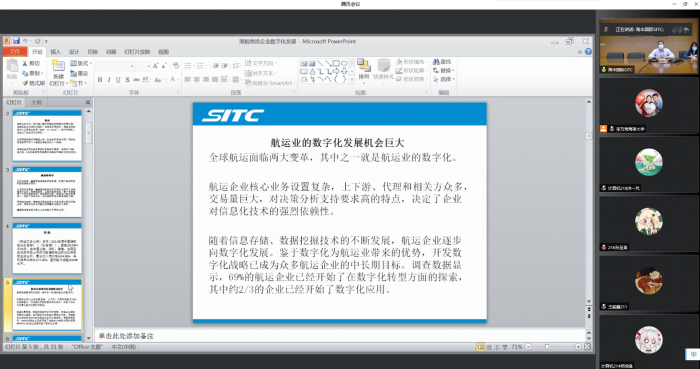Switch to Normal view status bar icon
The height and width of the screenshot is (369, 700).
[x=480, y=347]
